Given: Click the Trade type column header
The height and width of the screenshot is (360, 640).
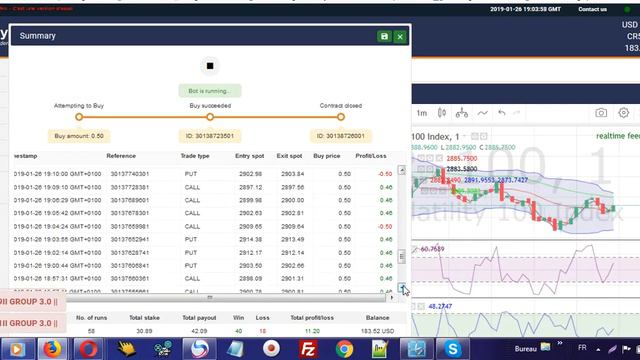Looking at the screenshot, I should (x=195, y=156).
